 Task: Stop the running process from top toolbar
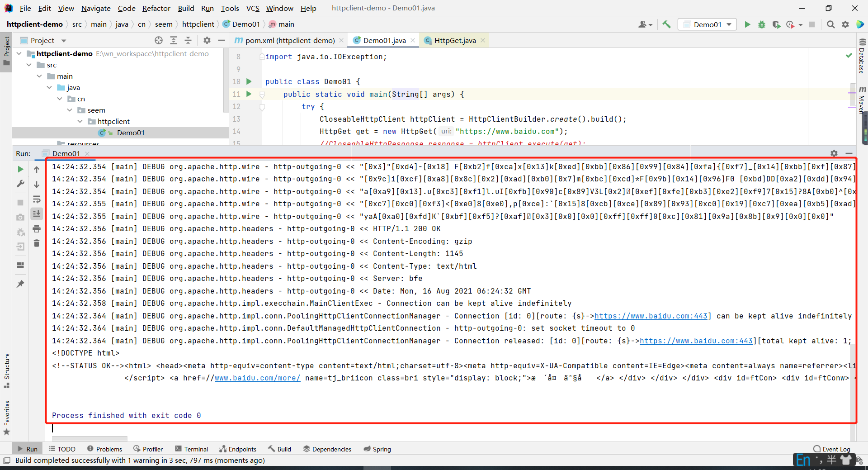[812, 24]
